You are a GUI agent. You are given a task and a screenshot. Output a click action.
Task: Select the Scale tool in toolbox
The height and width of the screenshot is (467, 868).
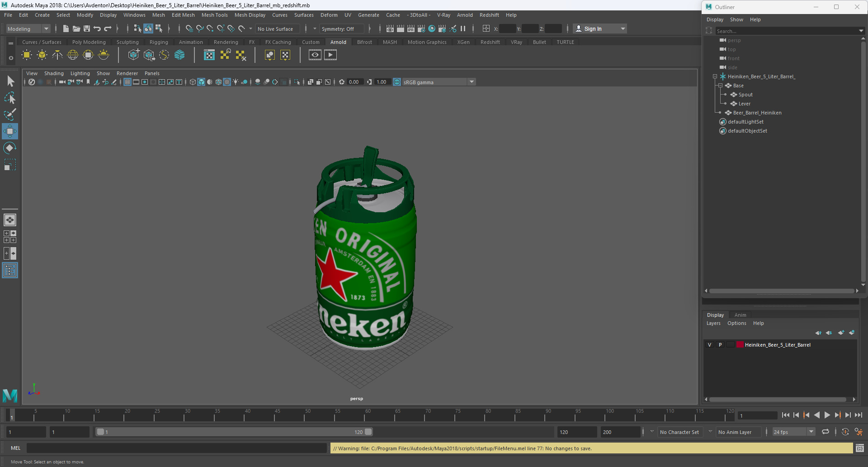10,165
